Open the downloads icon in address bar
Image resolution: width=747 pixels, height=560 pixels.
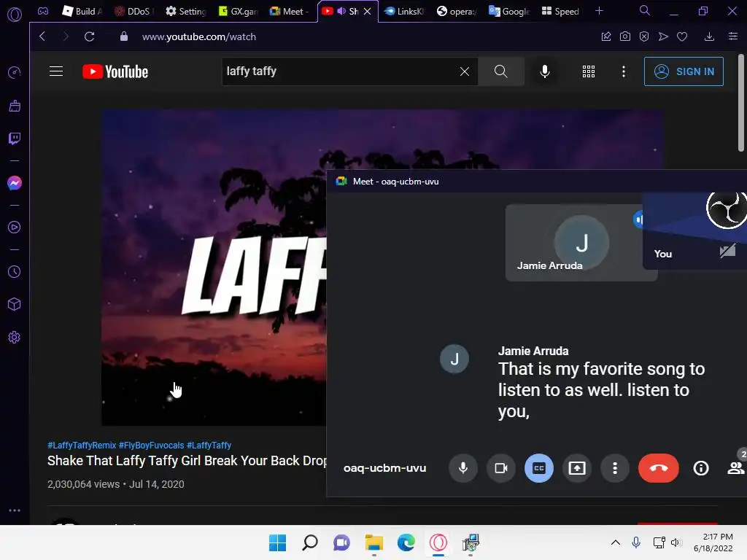click(x=709, y=36)
